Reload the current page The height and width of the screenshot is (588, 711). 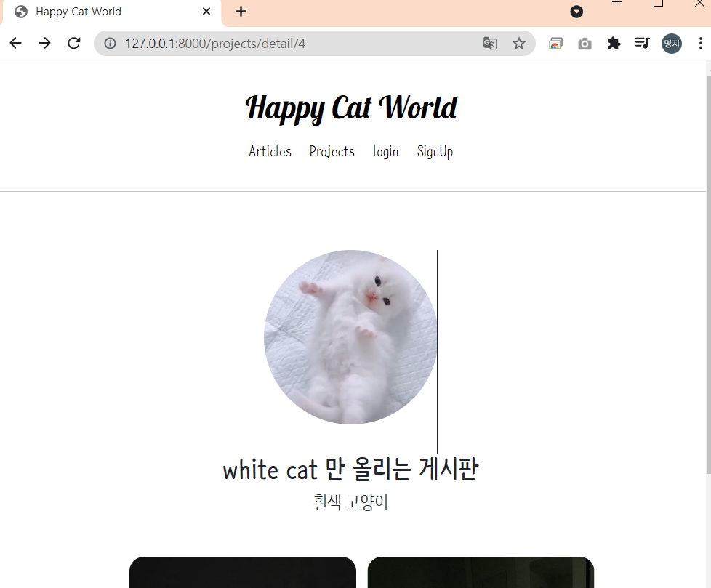pos(74,43)
